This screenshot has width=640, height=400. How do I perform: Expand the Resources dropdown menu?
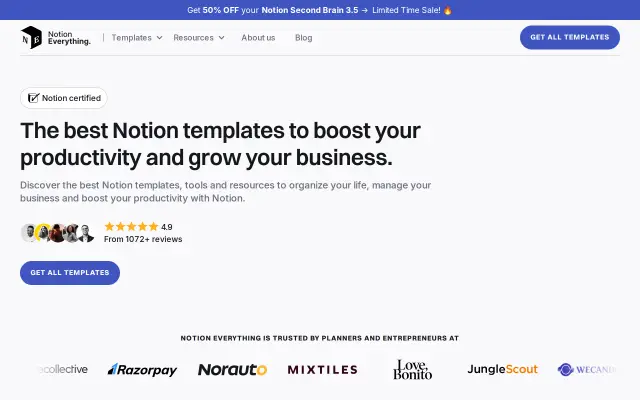tap(199, 38)
